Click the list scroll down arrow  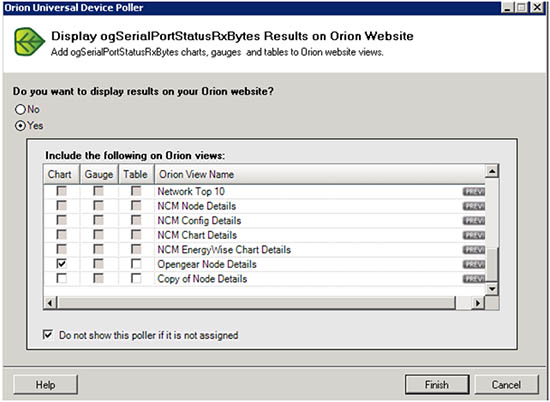tap(492, 289)
